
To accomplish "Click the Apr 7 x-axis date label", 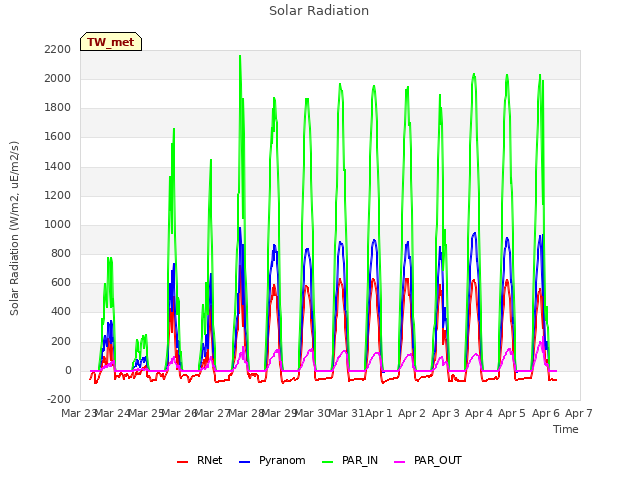I will [578, 413].
